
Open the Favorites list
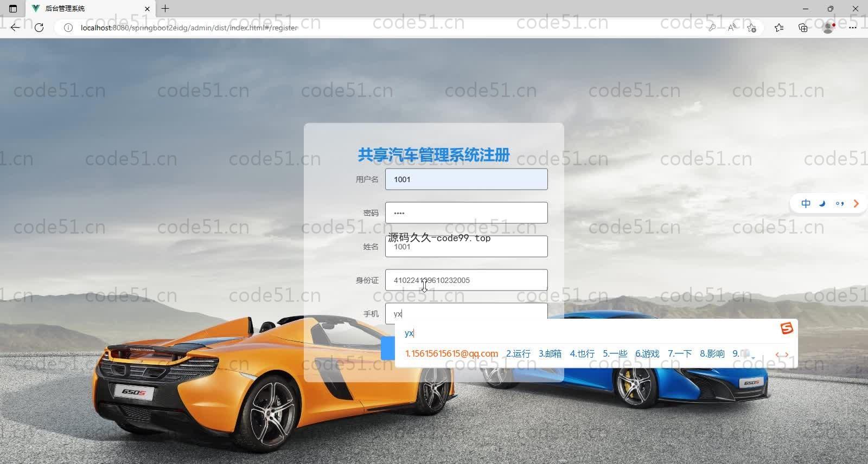click(779, 28)
